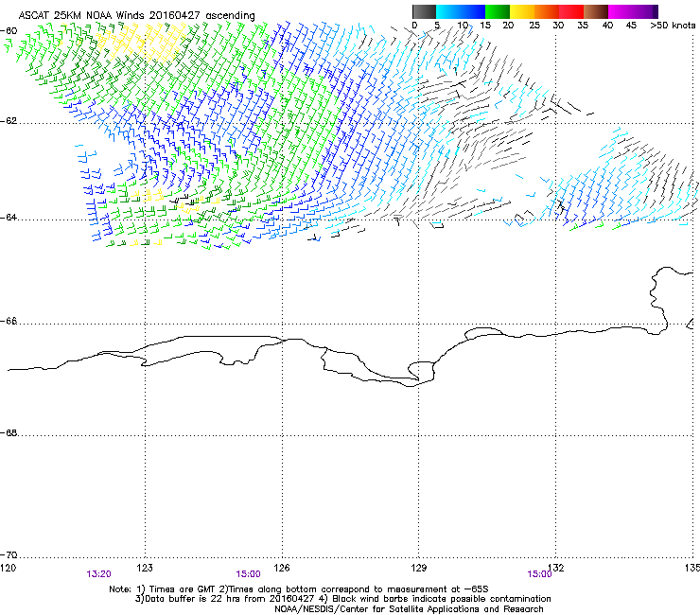This screenshot has height=615, width=700.
Task: Click the legend value '20' under the color bar
Action: point(509,26)
